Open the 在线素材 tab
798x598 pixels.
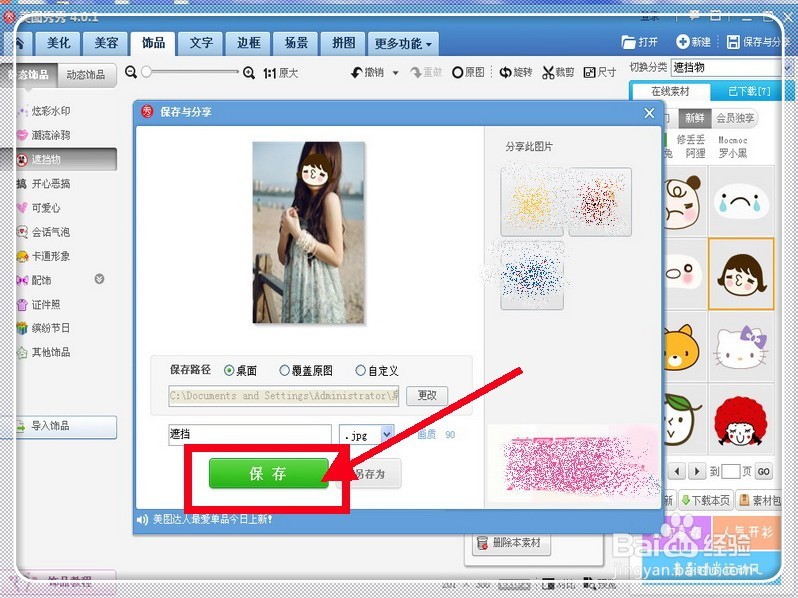(x=670, y=92)
